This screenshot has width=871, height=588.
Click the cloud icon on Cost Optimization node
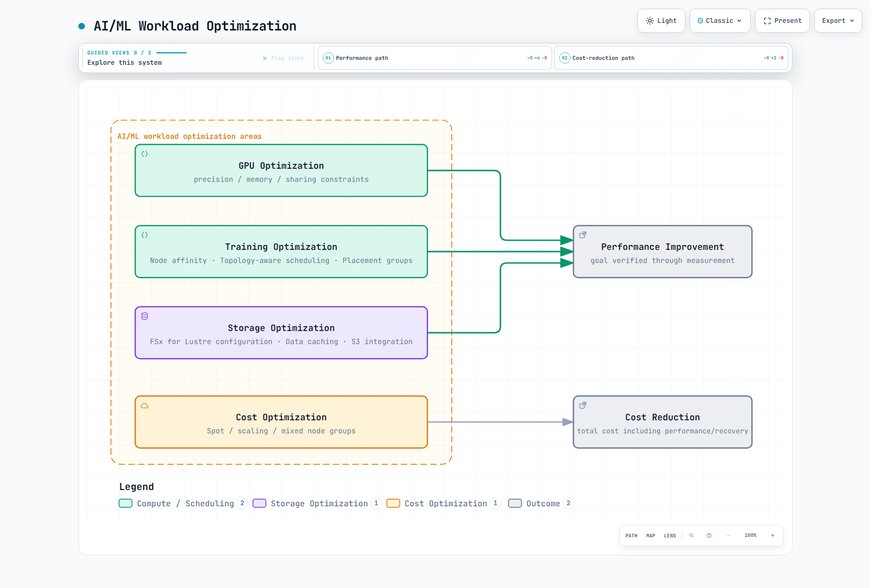tap(145, 406)
